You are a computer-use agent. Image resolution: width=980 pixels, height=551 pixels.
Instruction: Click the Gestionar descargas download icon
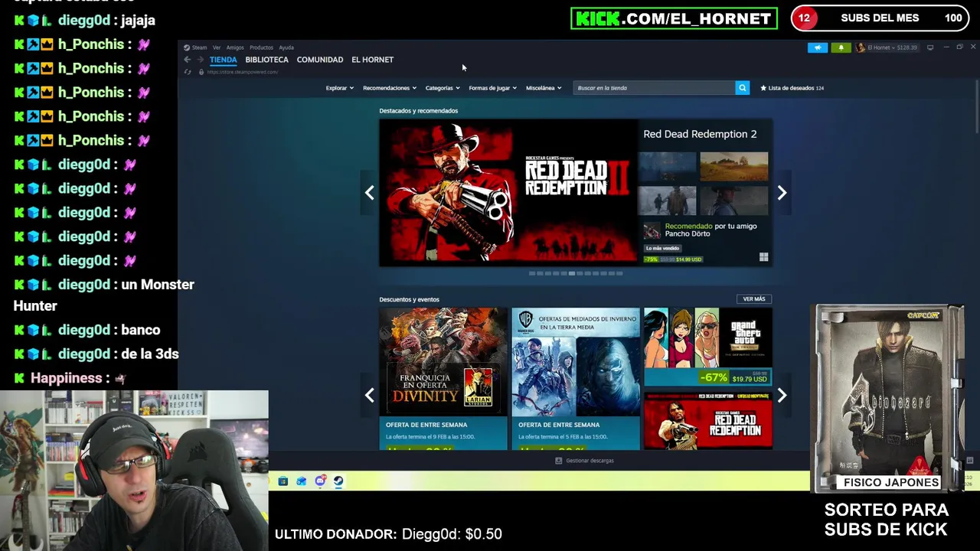(558, 461)
